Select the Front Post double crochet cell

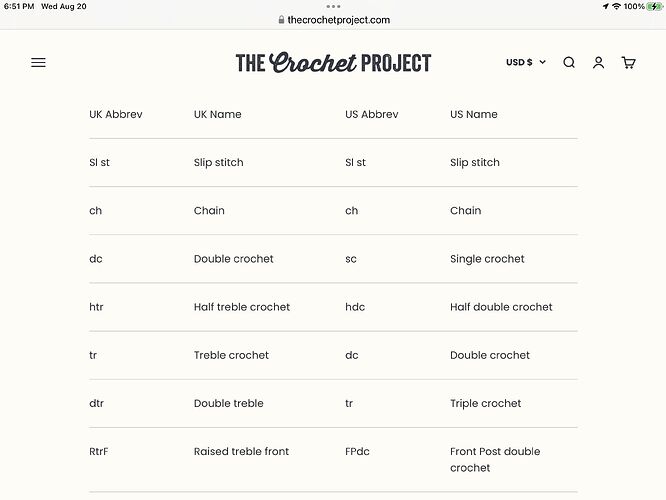[x=495, y=459]
